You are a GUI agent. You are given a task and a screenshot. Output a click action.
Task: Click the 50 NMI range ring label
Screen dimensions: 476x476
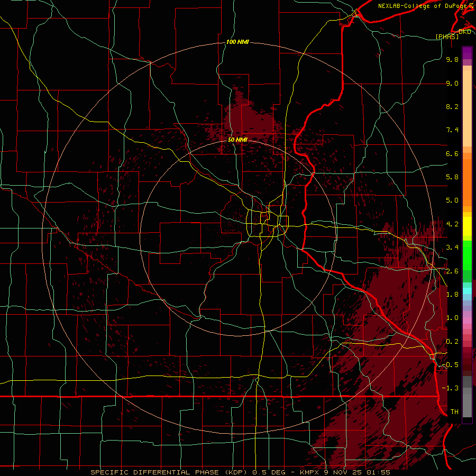point(237,140)
